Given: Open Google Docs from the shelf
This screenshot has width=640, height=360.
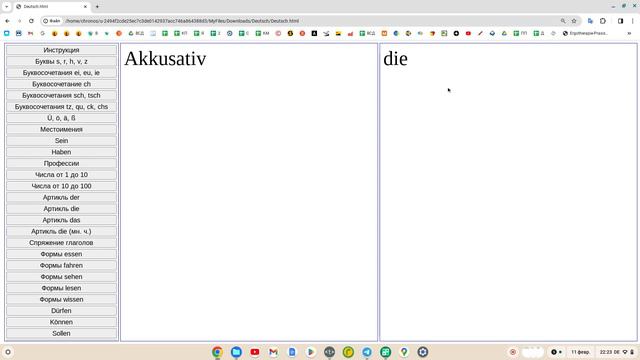Looking at the screenshot, I should coord(292,352).
